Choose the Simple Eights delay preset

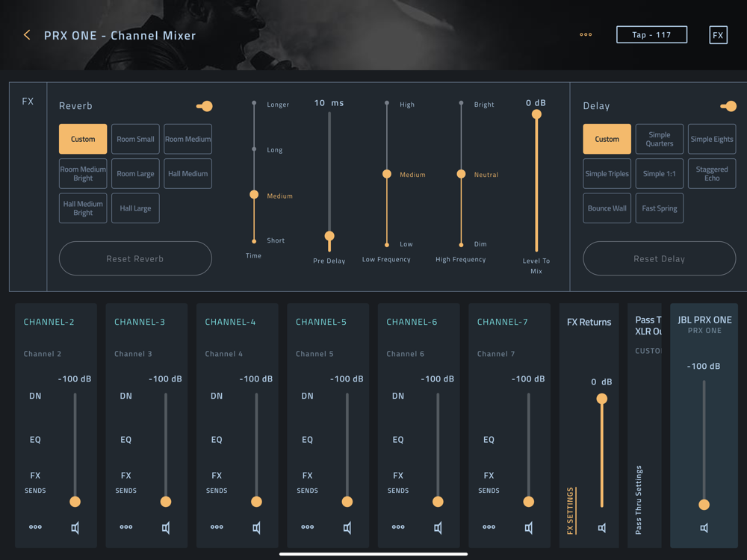pyautogui.click(x=712, y=139)
